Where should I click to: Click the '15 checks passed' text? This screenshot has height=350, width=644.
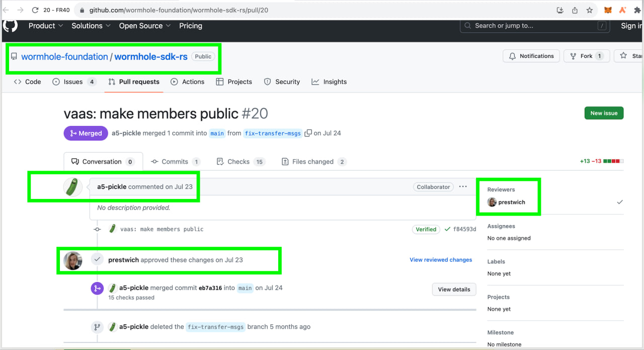131,298
